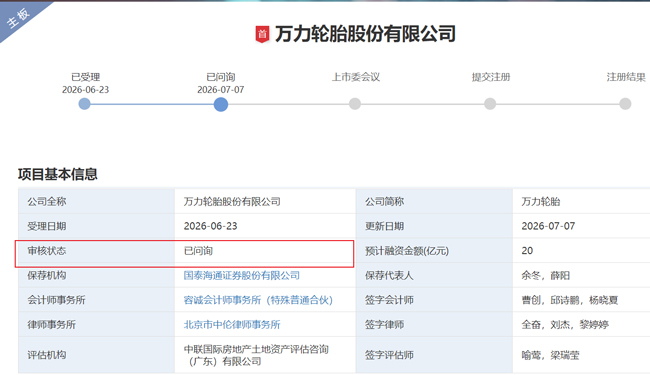Click the lawyers 全奋, 刘杰, 黎婷婷
Viewport: 650px width, 375px height.
click(565, 324)
